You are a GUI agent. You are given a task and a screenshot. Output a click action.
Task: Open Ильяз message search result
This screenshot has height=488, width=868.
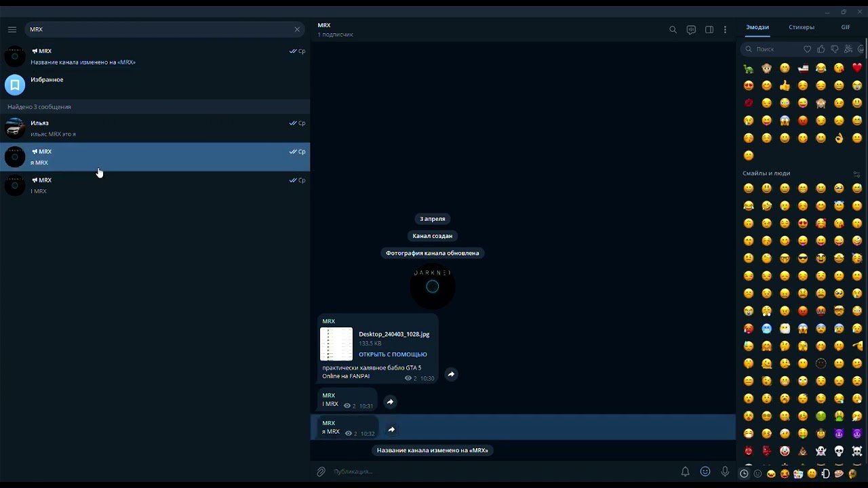(x=155, y=128)
